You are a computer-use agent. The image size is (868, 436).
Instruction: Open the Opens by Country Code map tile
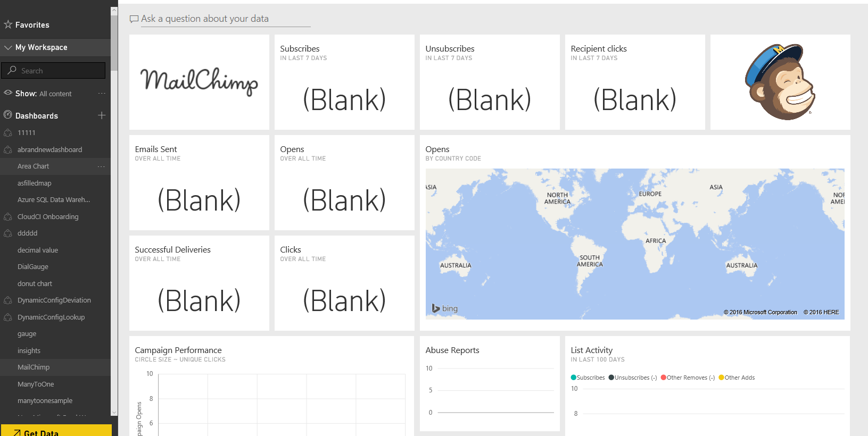point(635,233)
